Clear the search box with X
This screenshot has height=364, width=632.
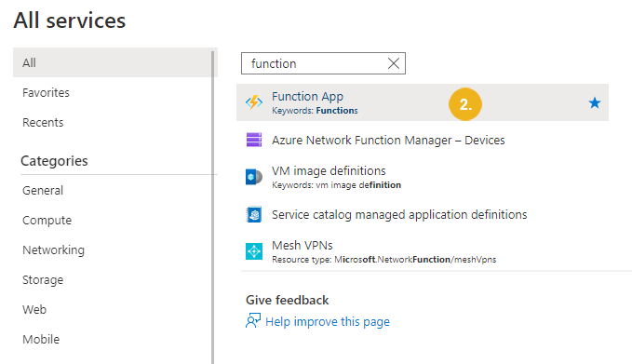394,63
